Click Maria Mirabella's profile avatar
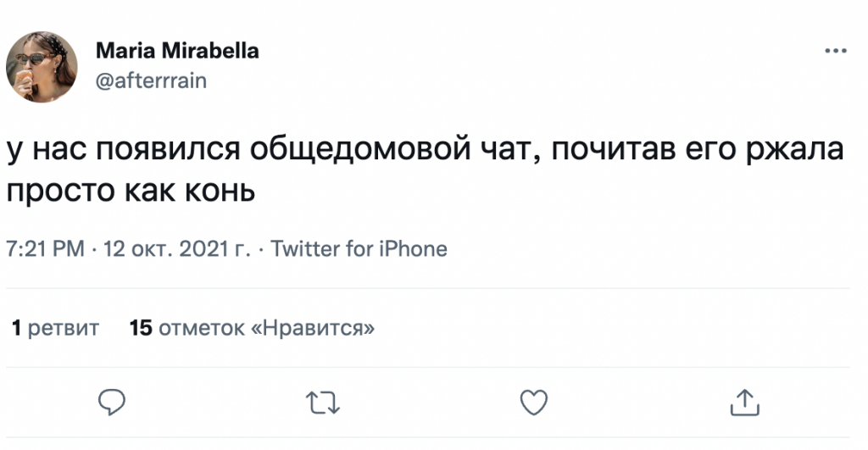Image resolution: width=868 pixels, height=450 pixels. click(42, 66)
